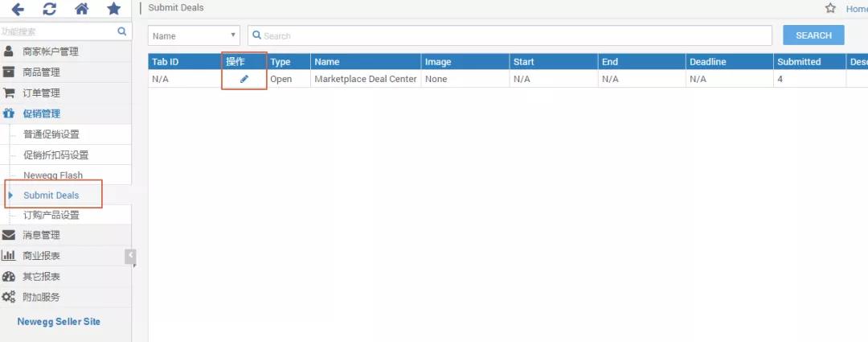Click the back arrow icon
This screenshot has width=868, height=342.
coord(17,10)
